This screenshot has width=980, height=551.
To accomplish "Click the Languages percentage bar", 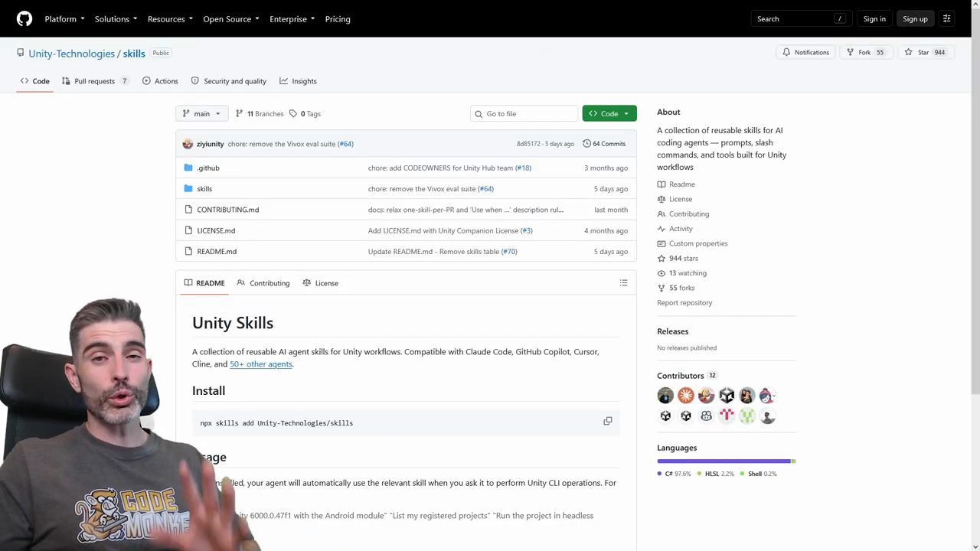I will click(727, 461).
